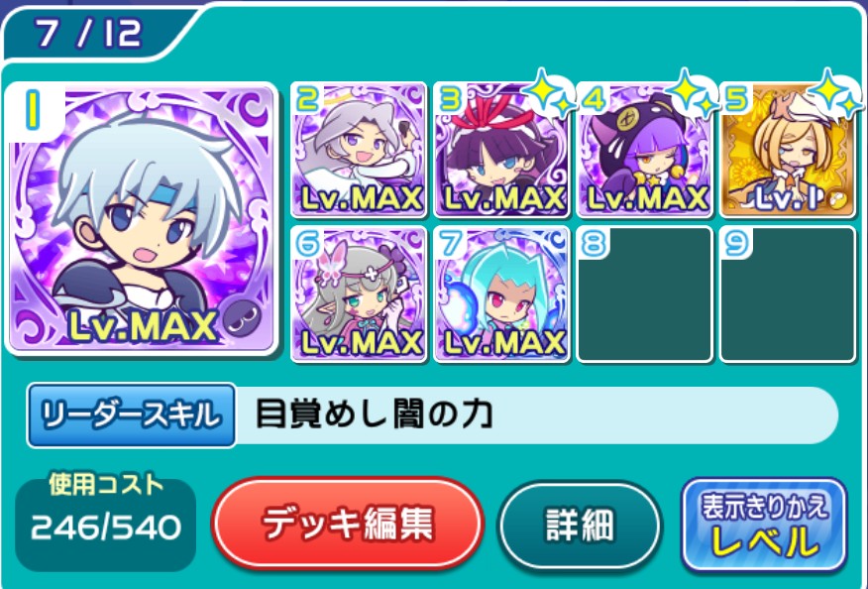Tap the sparkle star on slot 4 card
Screen dimensions: 868x589
(x=693, y=93)
